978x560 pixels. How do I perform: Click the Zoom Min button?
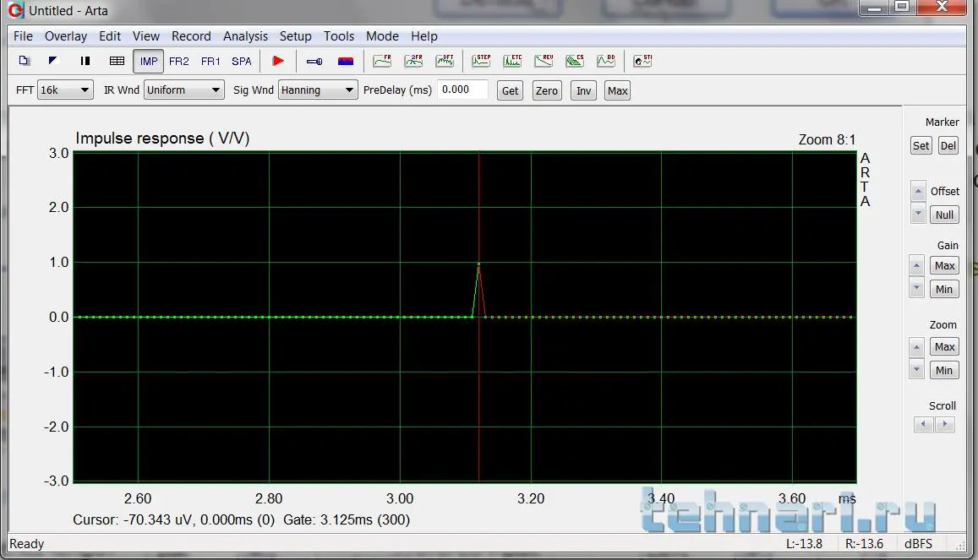point(944,371)
